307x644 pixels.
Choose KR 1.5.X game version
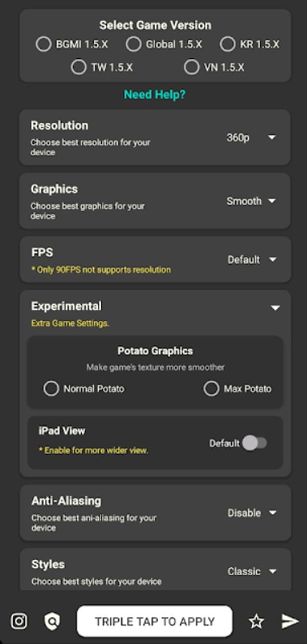[250, 44]
